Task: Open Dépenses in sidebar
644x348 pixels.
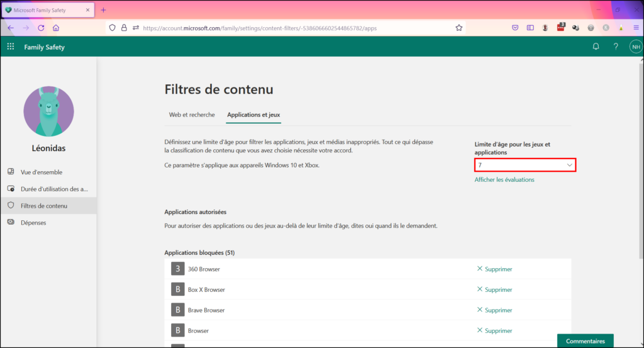Action: pos(48,223)
